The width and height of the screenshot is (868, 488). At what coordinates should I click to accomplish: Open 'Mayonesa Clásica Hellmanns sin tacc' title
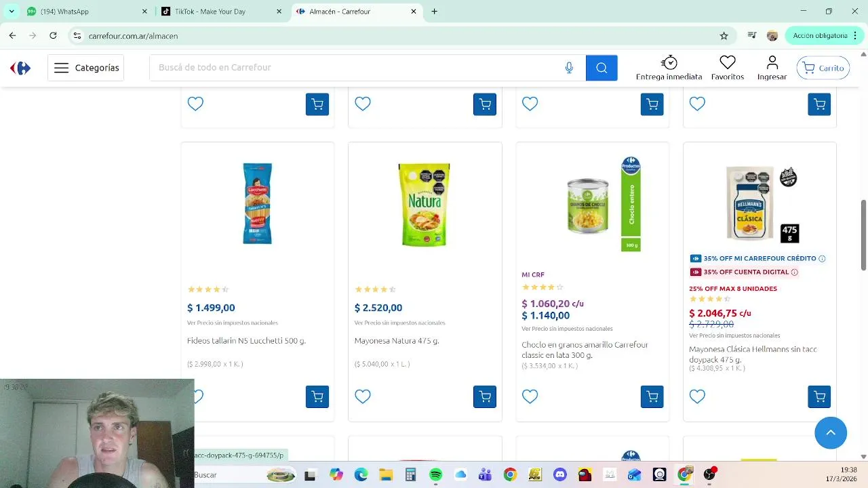753,354
